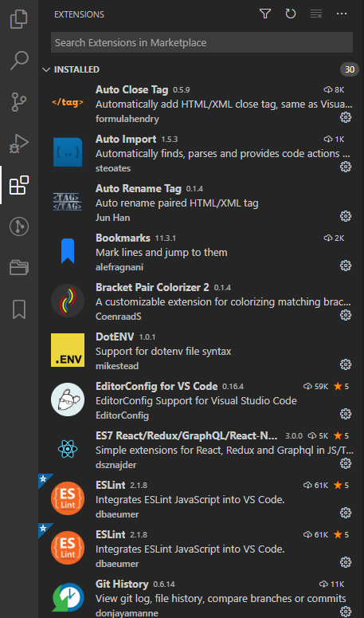This screenshot has height=618, width=364.
Task: Click the EXTENSIONS panel header title
Action: click(x=79, y=14)
